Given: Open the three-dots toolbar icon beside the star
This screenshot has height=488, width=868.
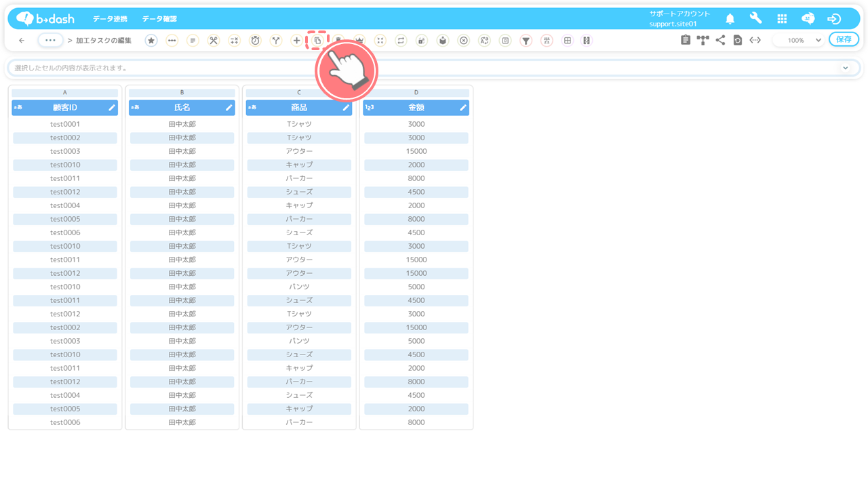Looking at the screenshot, I should point(172,41).
